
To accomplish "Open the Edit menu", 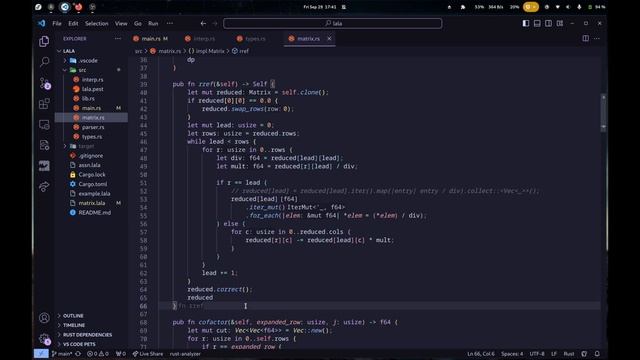I will [73, 23].
